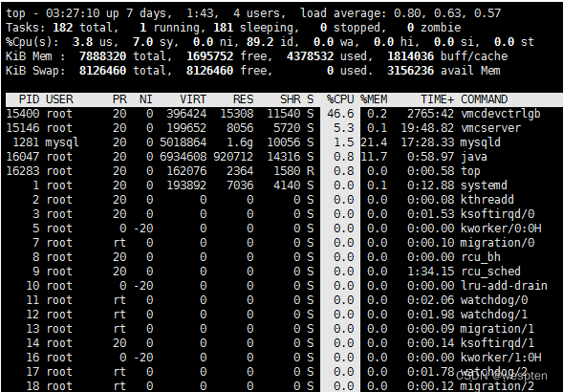Click the TIME+ column header
Image resolution: width=563 pixels, height=392 pixels.
click(x=438, y=99)
